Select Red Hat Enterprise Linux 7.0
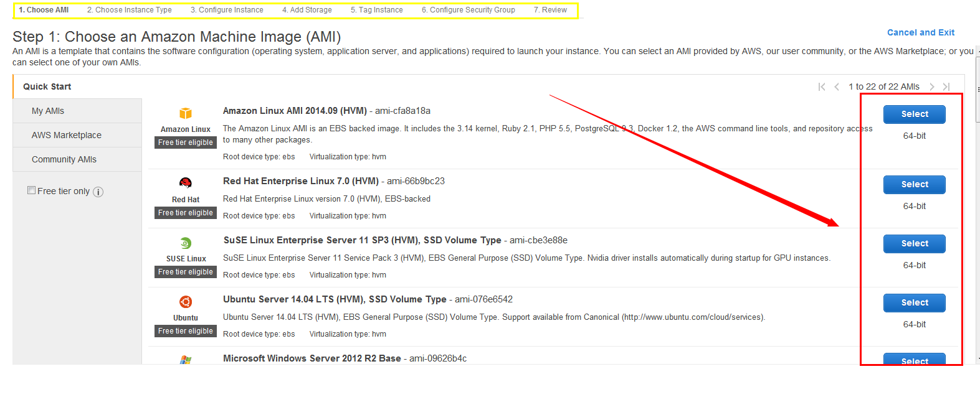The height and width of the screenshot is (397, 980). pyautogui.click(x=915, y=184)
